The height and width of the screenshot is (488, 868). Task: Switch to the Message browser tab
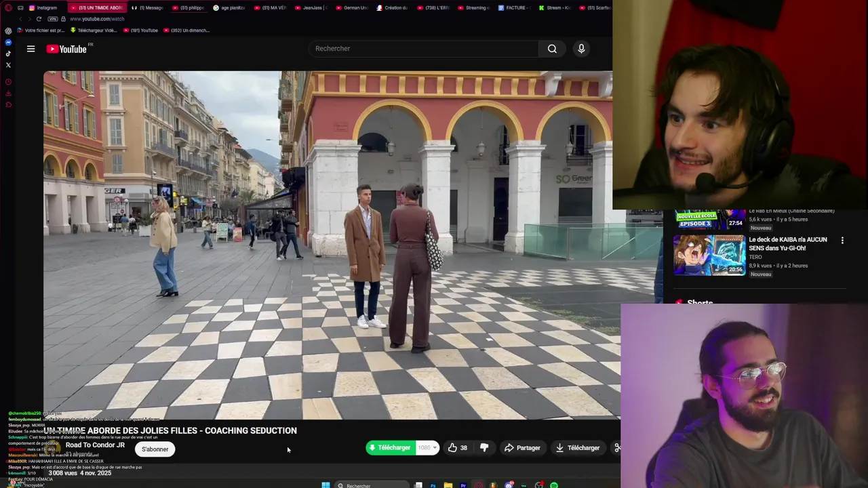coord(148,7)
